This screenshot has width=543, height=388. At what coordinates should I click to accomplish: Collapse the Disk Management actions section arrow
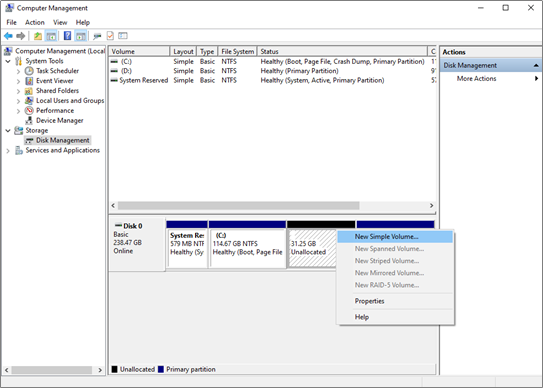536,65
